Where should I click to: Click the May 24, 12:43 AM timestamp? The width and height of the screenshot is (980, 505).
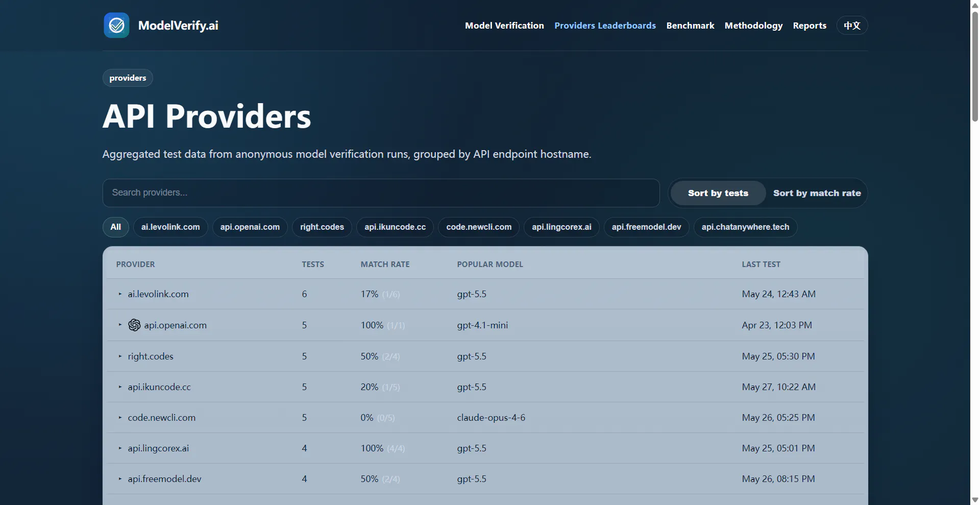[779, 294]
